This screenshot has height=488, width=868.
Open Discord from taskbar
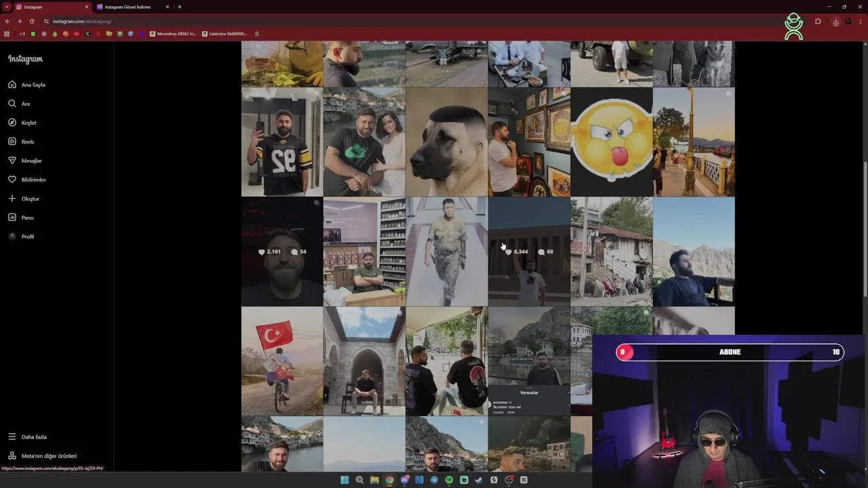[404, 480]
